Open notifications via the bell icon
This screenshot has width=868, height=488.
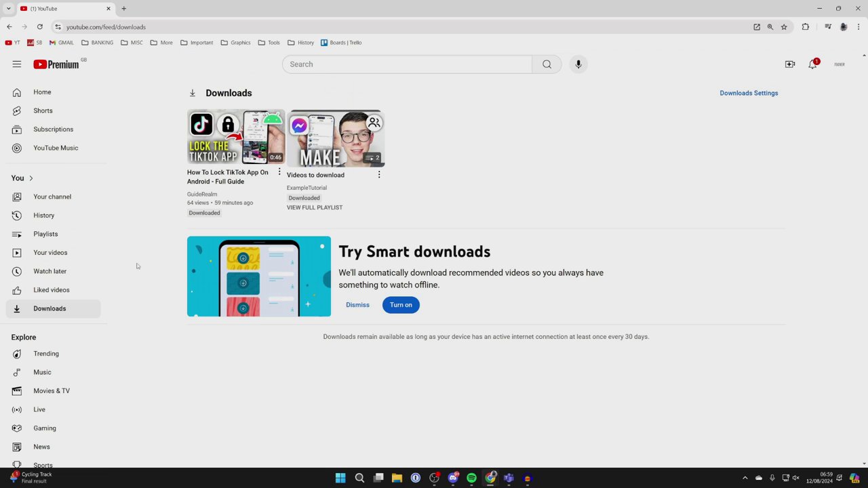click(x=812, y=64)
